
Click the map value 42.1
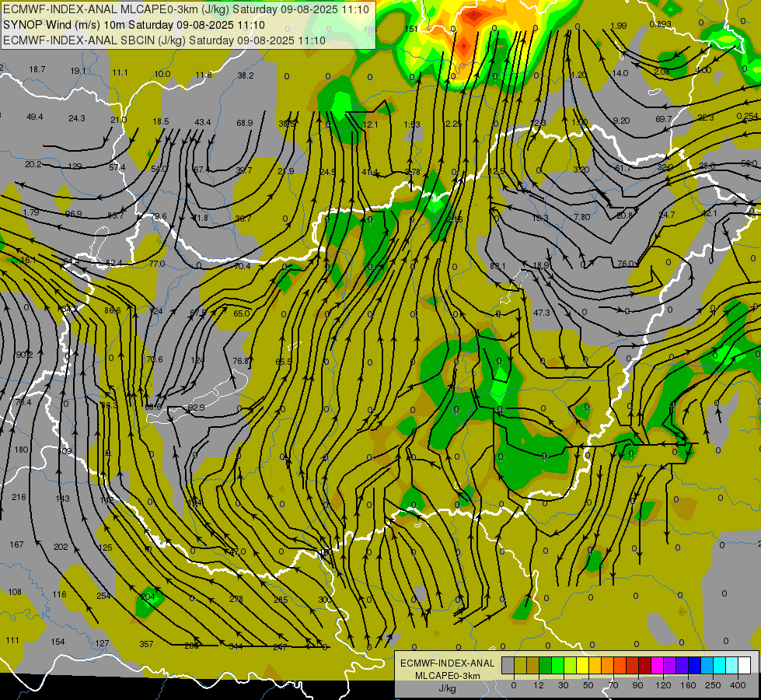coord(709,213)
